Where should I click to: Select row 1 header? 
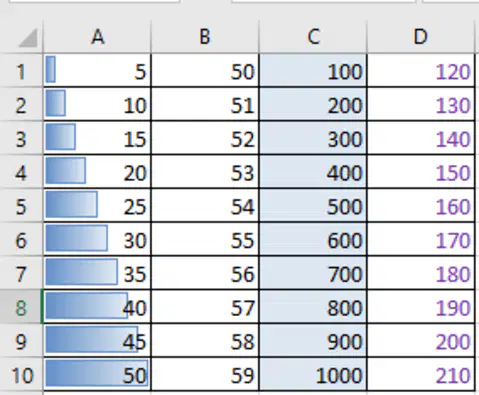(21, 71)
